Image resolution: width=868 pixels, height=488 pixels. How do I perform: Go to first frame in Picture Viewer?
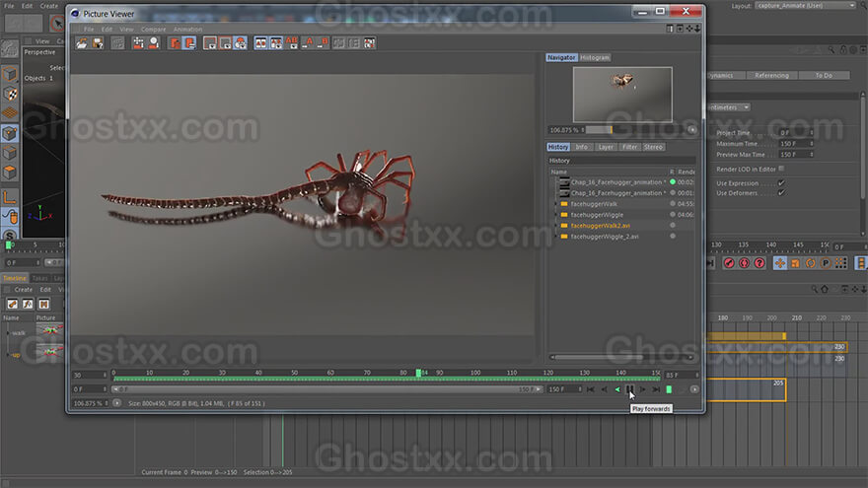[x=591, y=389]
